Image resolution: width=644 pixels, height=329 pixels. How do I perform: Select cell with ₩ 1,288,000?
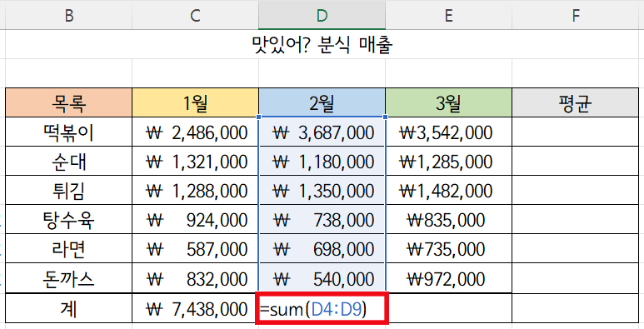(x=195, y=190)
